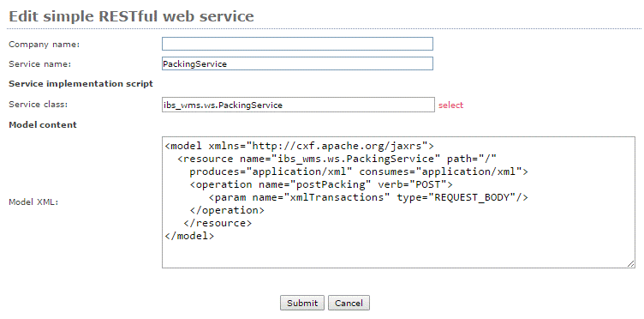
Task: Click the 'Model XML:' label
Action: 33,202
